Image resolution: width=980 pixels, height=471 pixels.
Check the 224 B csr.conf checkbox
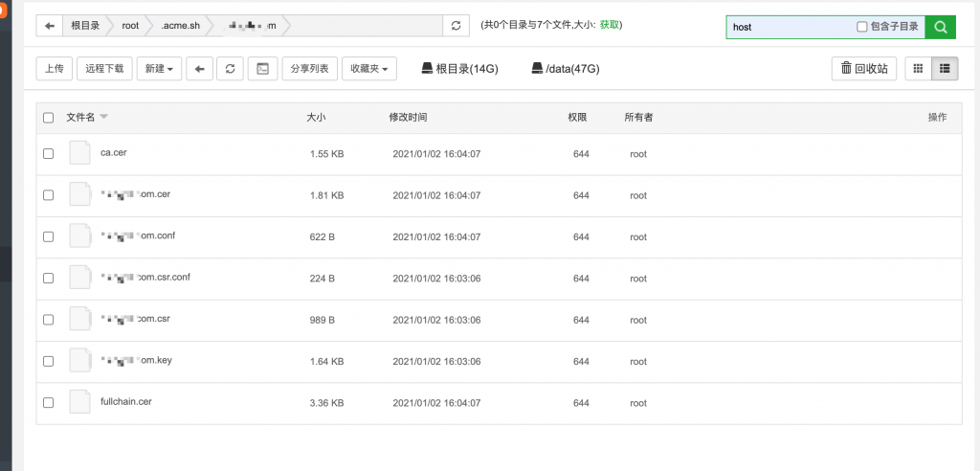click(48, 279)
